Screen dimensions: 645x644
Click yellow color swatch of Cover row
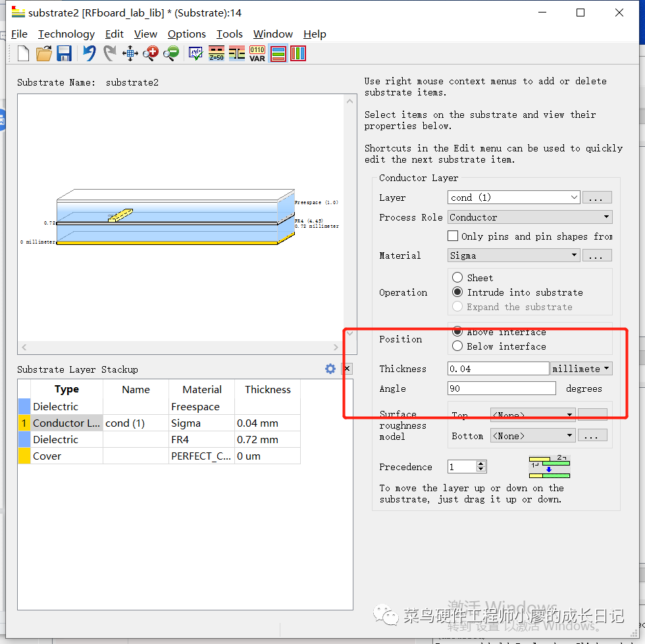24,456
